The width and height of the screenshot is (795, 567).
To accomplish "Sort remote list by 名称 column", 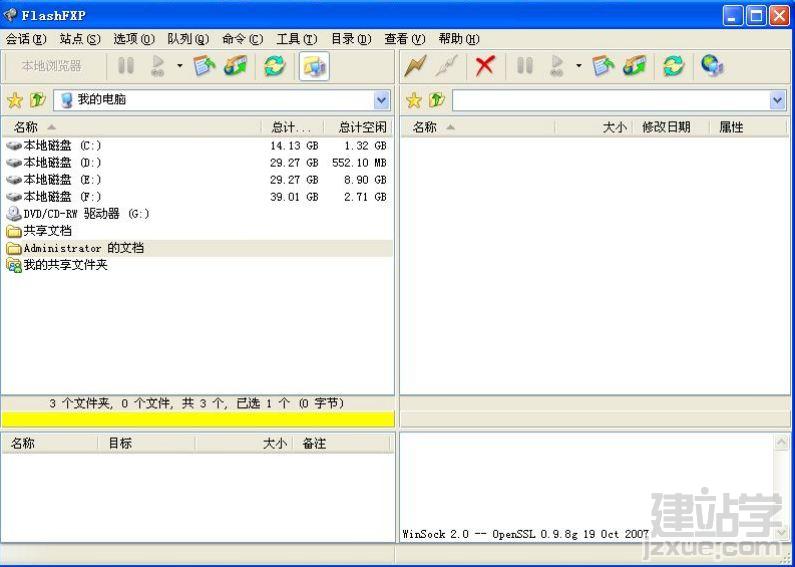I will tap(478, 127).
